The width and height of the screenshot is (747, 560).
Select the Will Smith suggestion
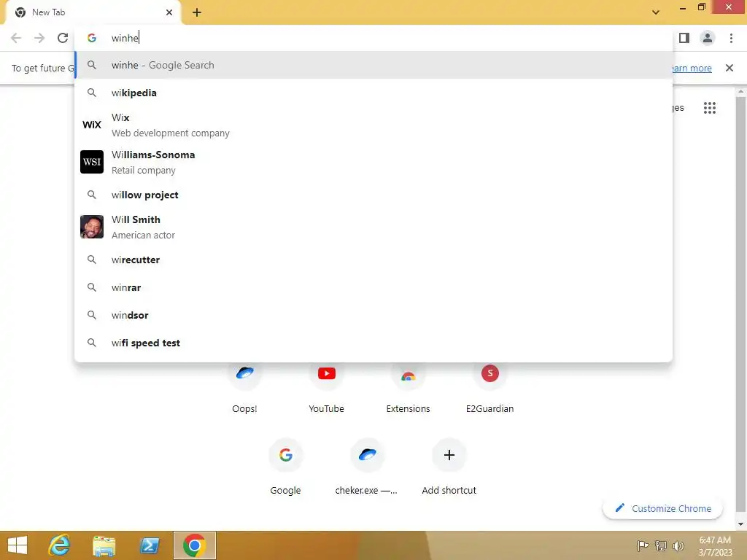pos(373,227)
